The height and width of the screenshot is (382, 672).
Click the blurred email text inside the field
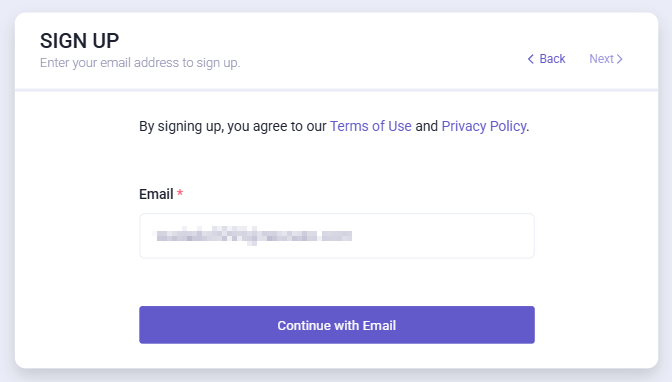click(254, 236)
